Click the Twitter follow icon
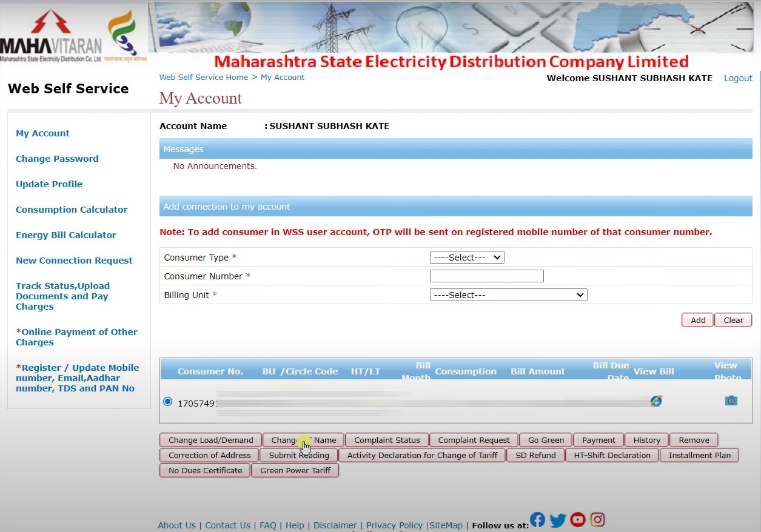761x532 pixels. [557, 520]
